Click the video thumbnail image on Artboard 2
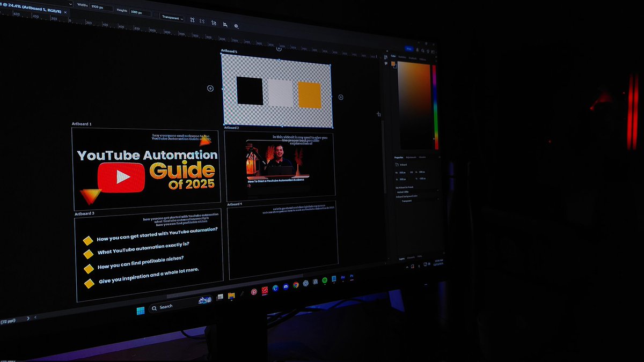644x362 pixels. click(278, 160)
